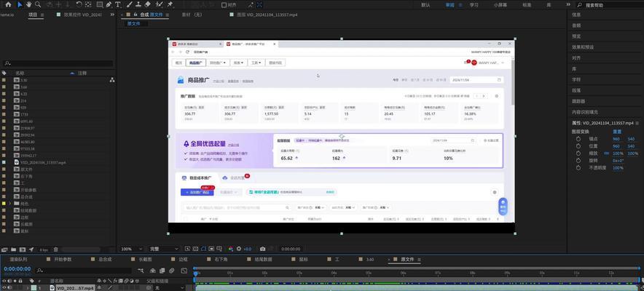Show more panel tabs with double chevron

[112, 15]
